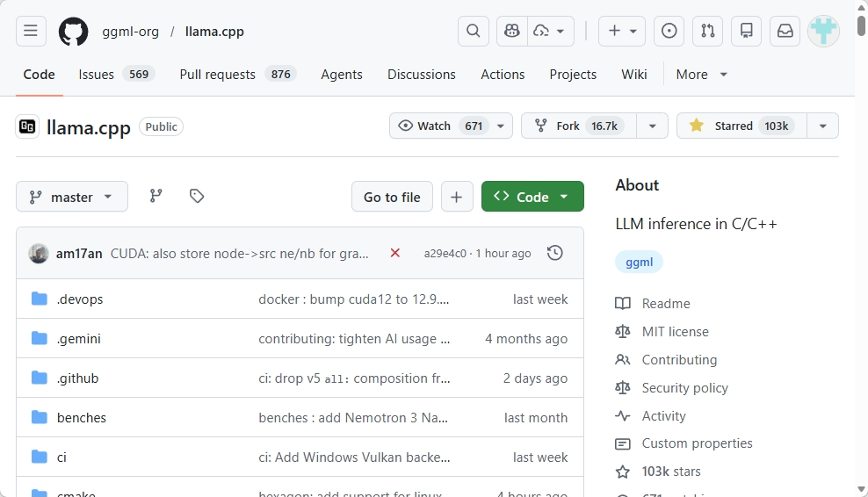
Task: Open the Security policy link
Action: (684, 388)
